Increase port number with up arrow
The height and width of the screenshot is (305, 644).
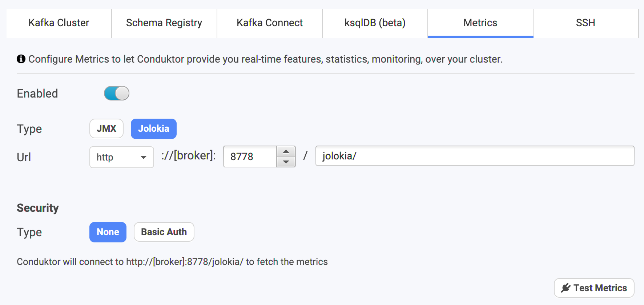286,151
